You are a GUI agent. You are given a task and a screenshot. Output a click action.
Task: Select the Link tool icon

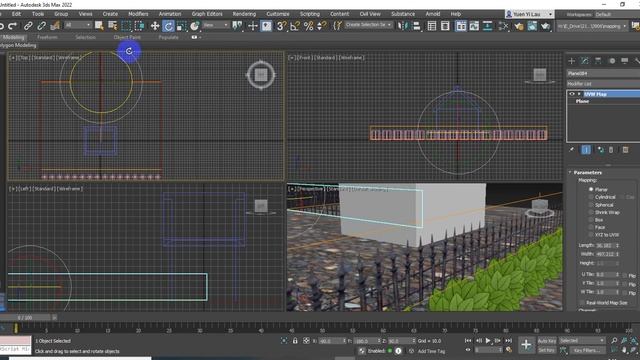(28, 26)
